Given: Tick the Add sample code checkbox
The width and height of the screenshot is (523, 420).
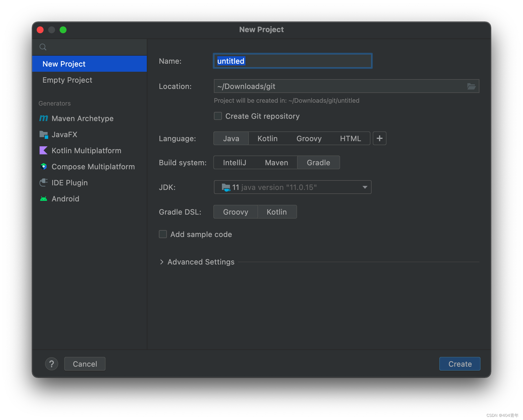Looking at the screenshot, I should pos(163,234).
